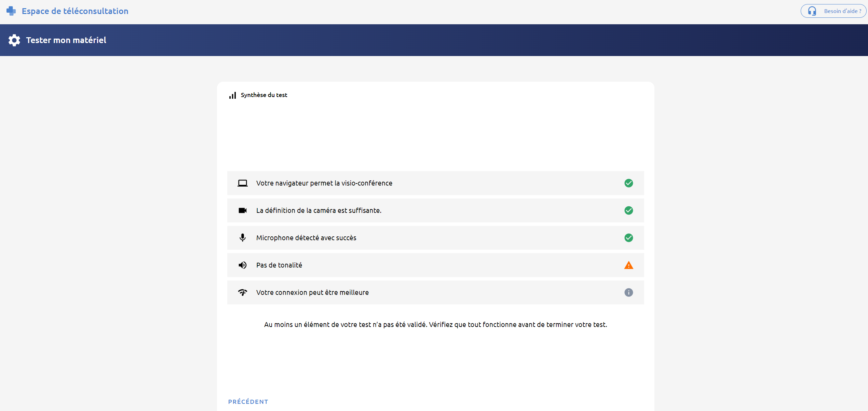Open the Espace de téléconsultation home link
This screenshot has width=868, height=411.
tap(75, 11)
